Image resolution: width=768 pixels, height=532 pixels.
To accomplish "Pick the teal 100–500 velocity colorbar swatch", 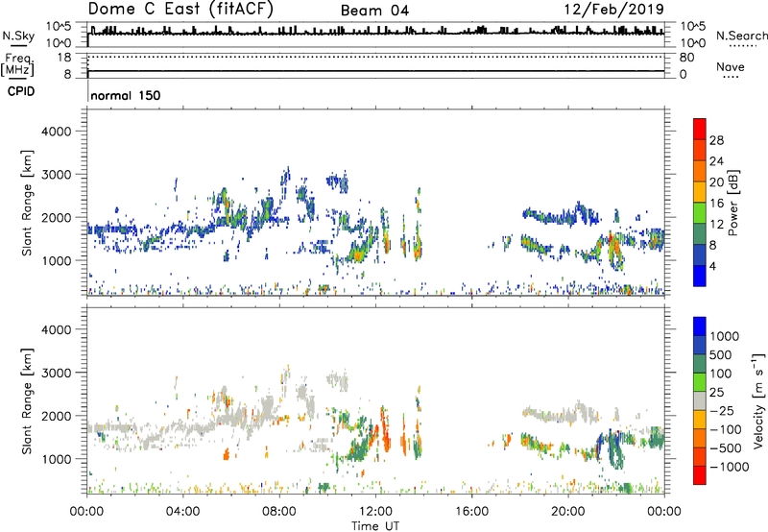I will [700, 364].
